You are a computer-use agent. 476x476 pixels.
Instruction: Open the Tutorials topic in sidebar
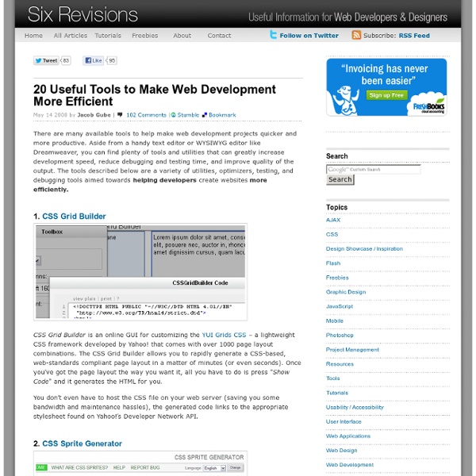337,393
